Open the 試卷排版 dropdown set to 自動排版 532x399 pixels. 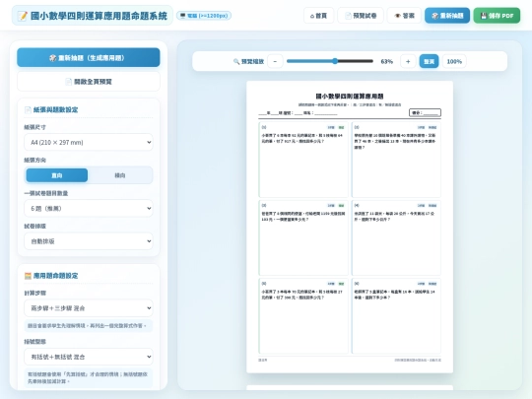point(89,241)
